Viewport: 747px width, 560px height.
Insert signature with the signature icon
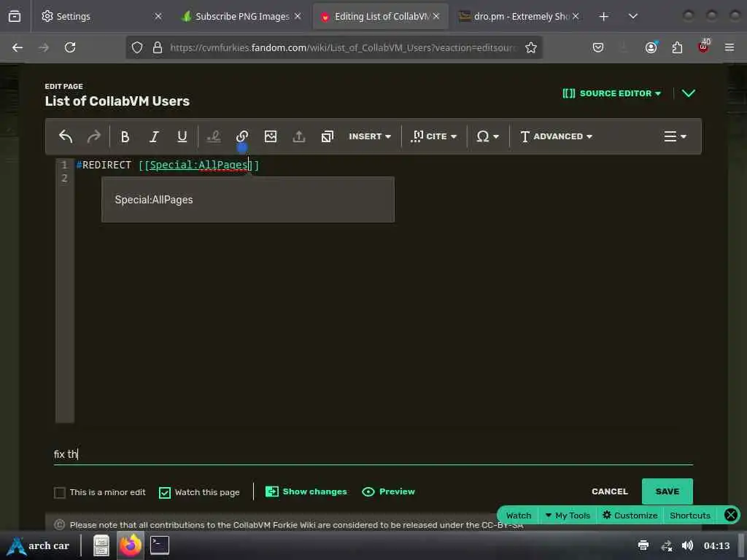pyautogui.click(x=214, y=136)
